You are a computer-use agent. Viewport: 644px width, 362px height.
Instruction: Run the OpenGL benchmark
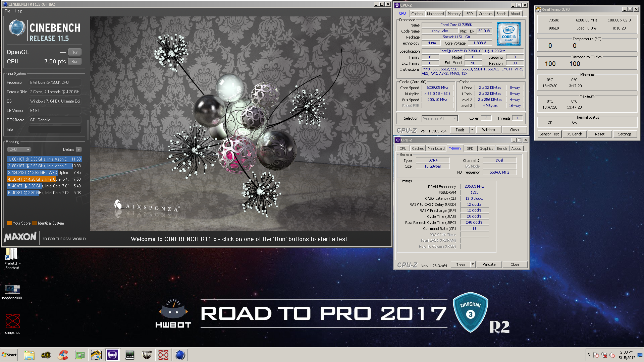[75, 52]
